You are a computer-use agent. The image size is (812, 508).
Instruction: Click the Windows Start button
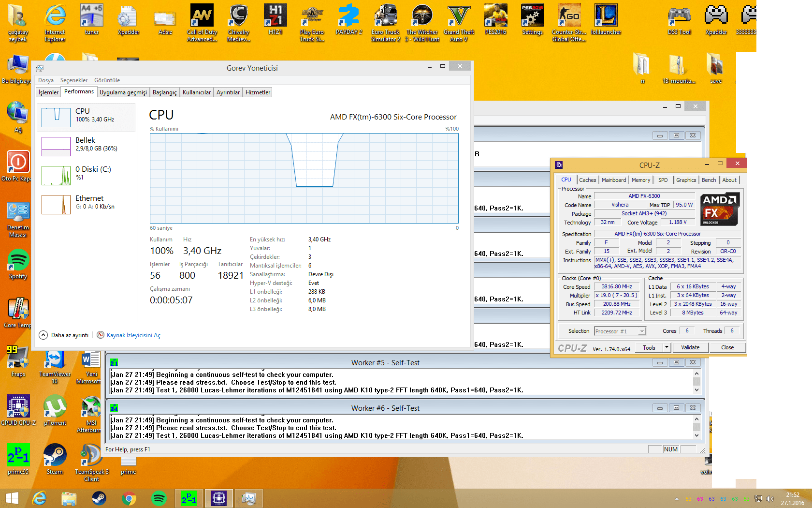pos(12,498)
